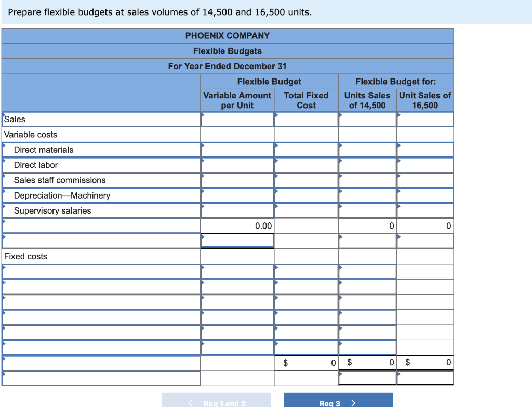Click the Sales variable amount per unit cell
This screenshot has width=532, height=408.
pos(237,119)
